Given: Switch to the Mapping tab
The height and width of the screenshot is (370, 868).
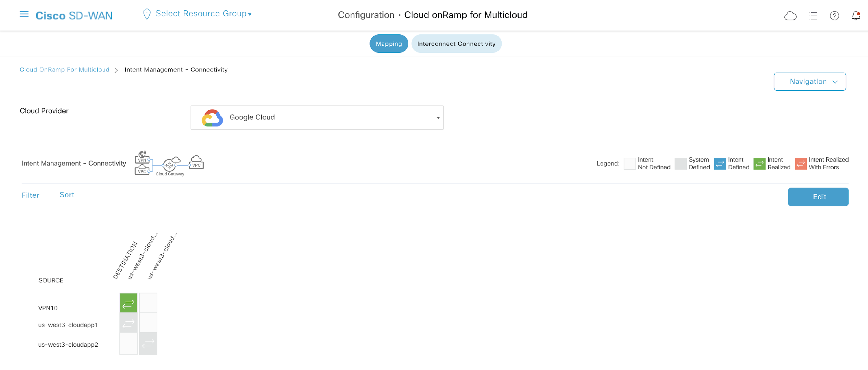Looking at the screenshot, I should [389, 44].
